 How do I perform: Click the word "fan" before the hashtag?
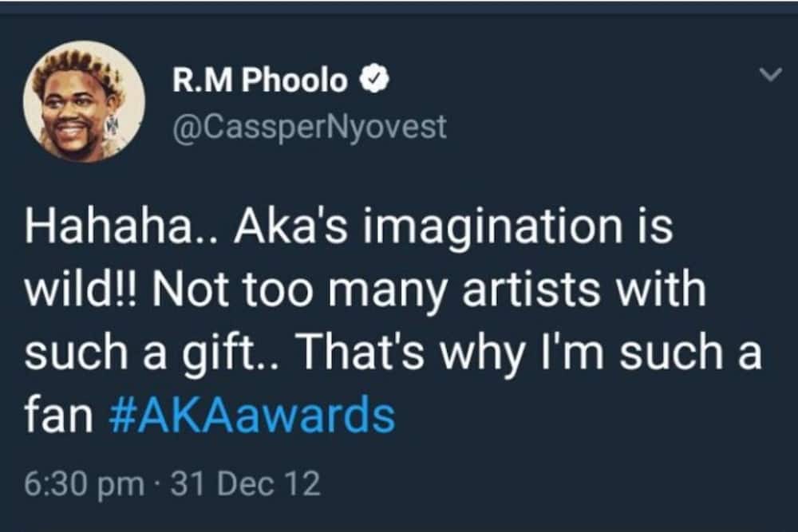(58, 415)
